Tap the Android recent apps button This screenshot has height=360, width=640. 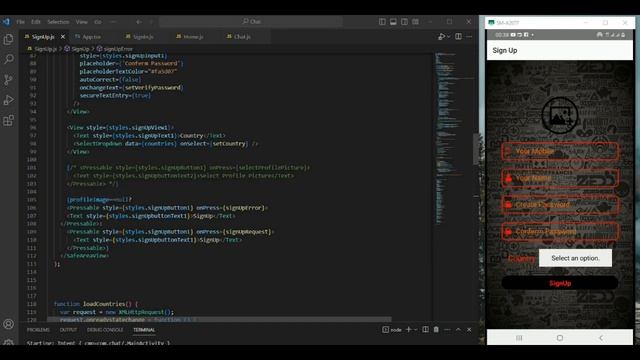[519, 338]
